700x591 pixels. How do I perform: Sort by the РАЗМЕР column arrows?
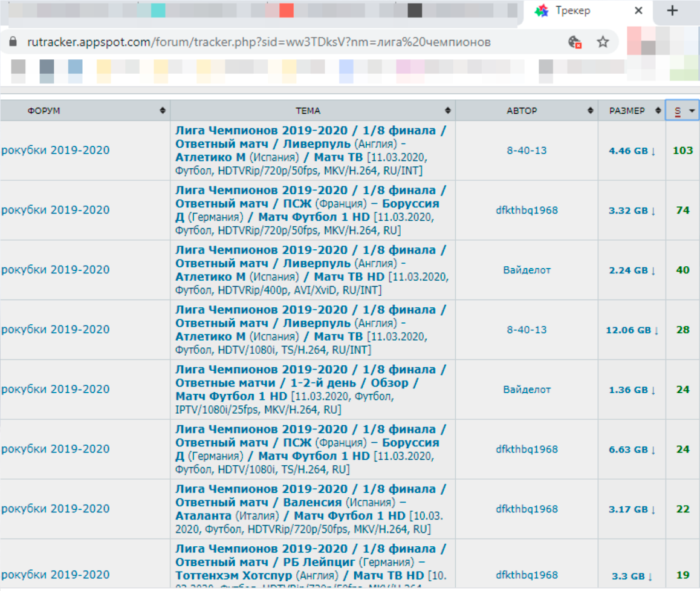tap(658, 110)
